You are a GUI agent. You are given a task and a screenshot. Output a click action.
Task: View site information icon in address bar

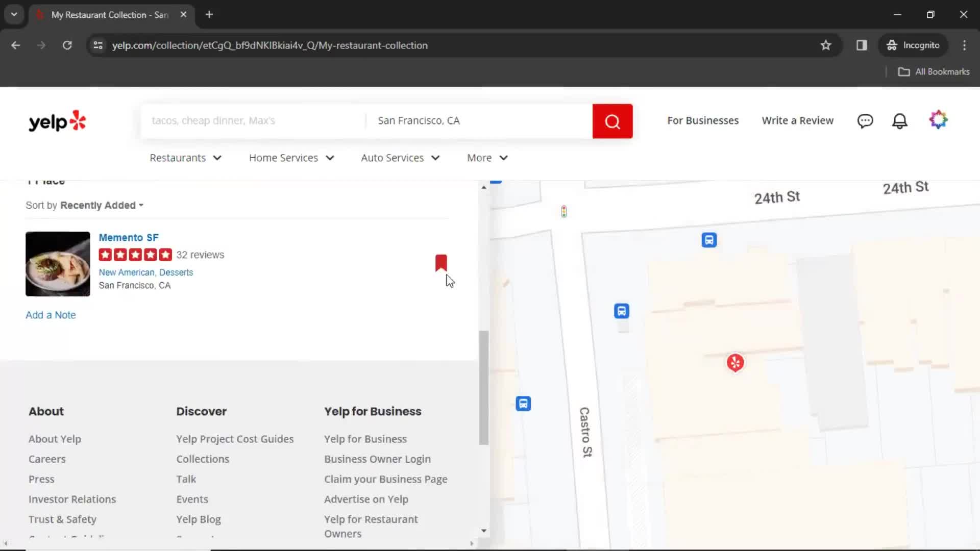coord(98,45)
